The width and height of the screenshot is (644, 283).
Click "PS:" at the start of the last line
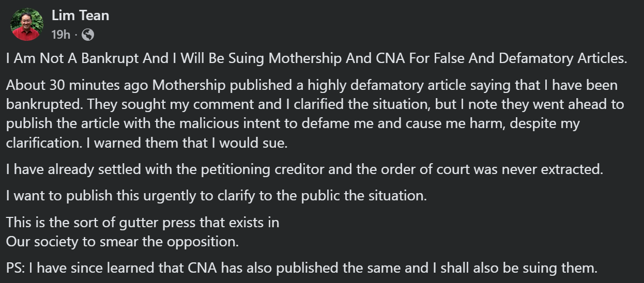coord(16,268)
